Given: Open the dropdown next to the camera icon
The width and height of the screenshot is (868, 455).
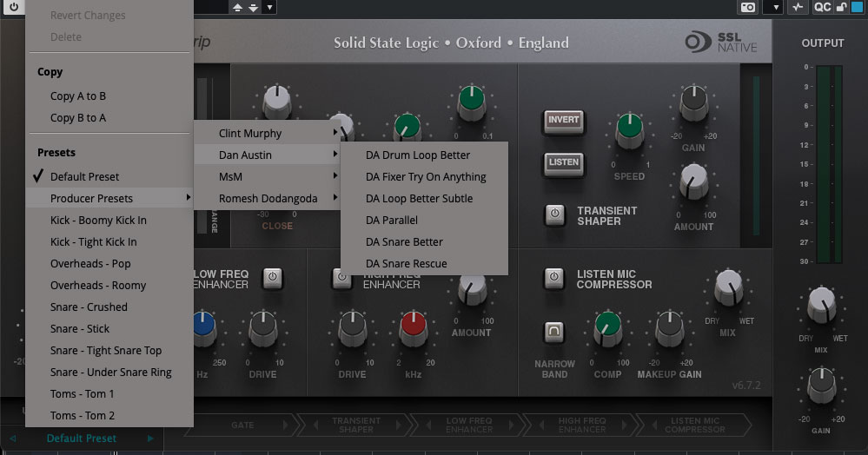Looking at the screenshot, I should point(776,7).
